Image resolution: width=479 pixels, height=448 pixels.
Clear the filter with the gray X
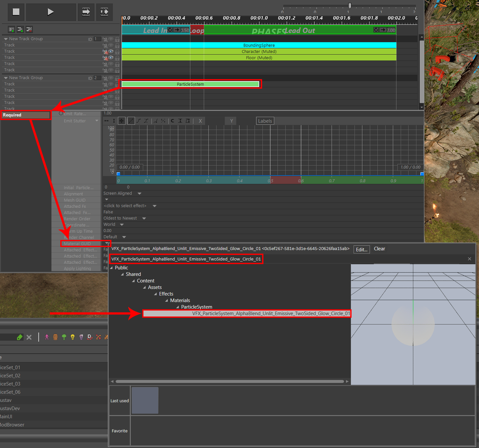(29, 337)
